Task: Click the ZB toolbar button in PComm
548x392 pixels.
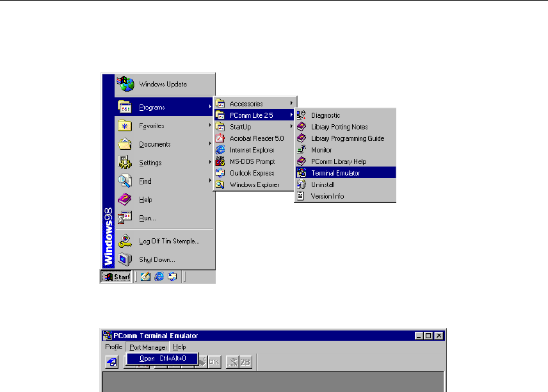Action: click(x=245, y=362)
